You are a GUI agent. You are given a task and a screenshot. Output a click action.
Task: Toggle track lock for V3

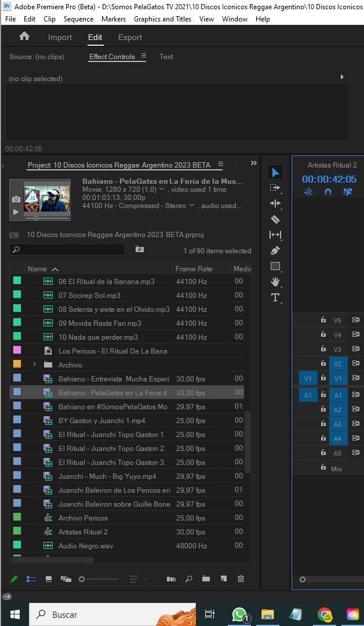coord(323,349)
